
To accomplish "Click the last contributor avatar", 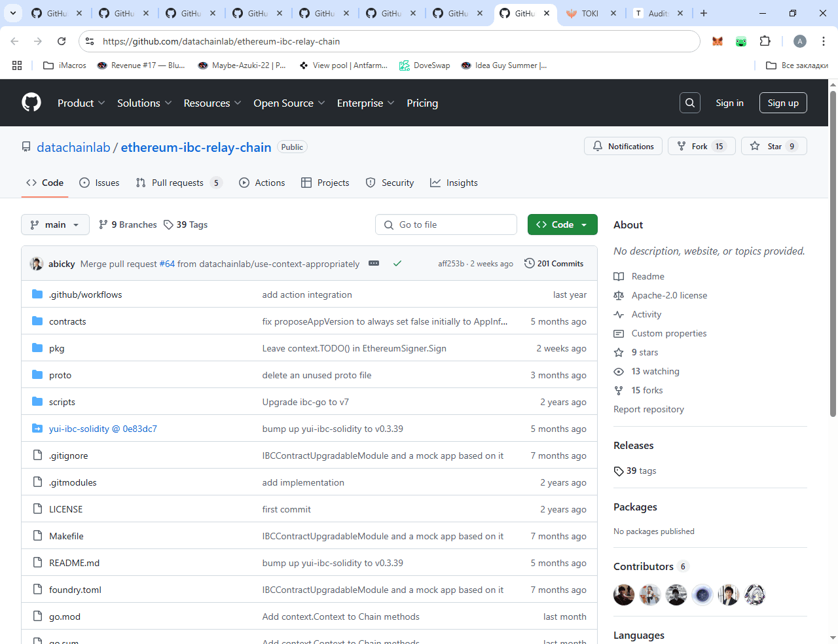I will (755, 595).
